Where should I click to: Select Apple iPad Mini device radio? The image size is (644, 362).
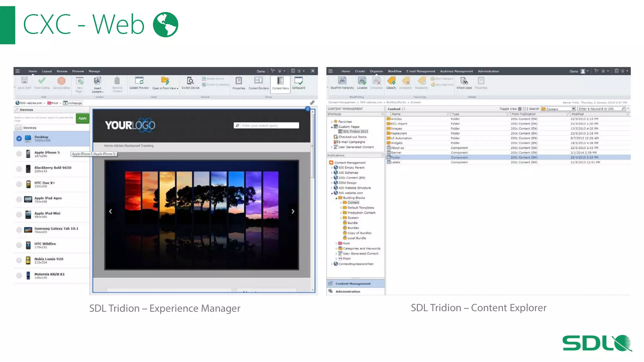pyautogui.click(x=19, y=215)
